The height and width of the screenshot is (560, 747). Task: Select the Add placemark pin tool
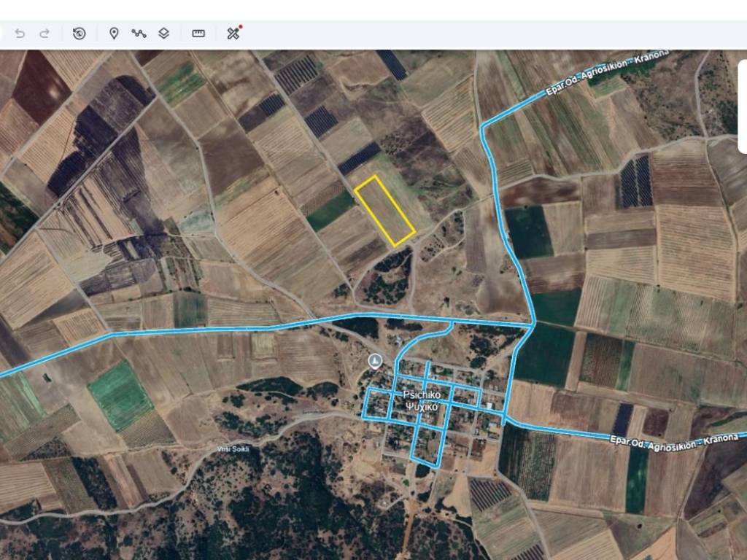click(x=114, y=34)
